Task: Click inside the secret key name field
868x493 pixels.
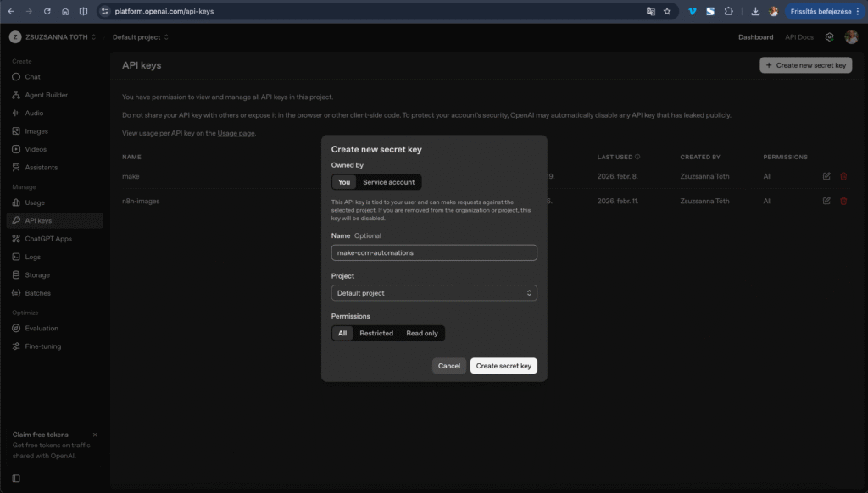Action: pyautogui.click(x=433, y=252)
